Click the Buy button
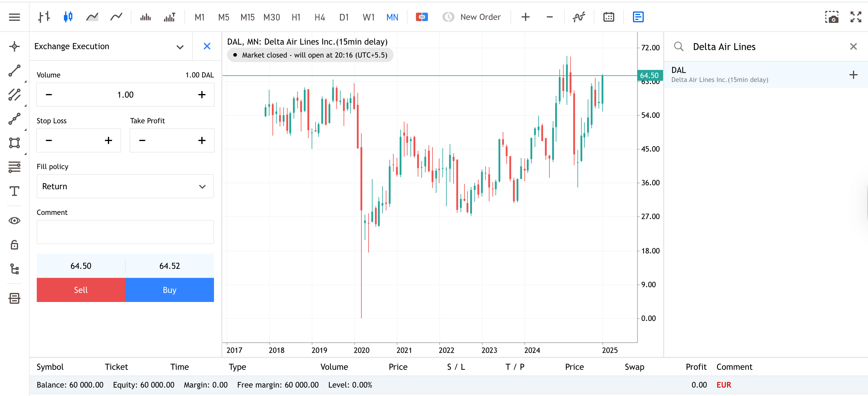The height and width of the screenshot is (396, 868). pos(169,290)
